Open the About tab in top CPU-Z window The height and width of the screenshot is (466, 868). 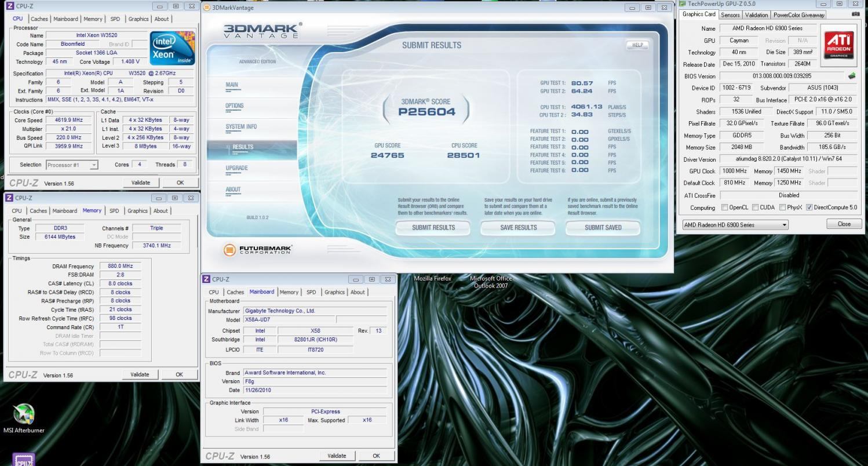point(162,19)
